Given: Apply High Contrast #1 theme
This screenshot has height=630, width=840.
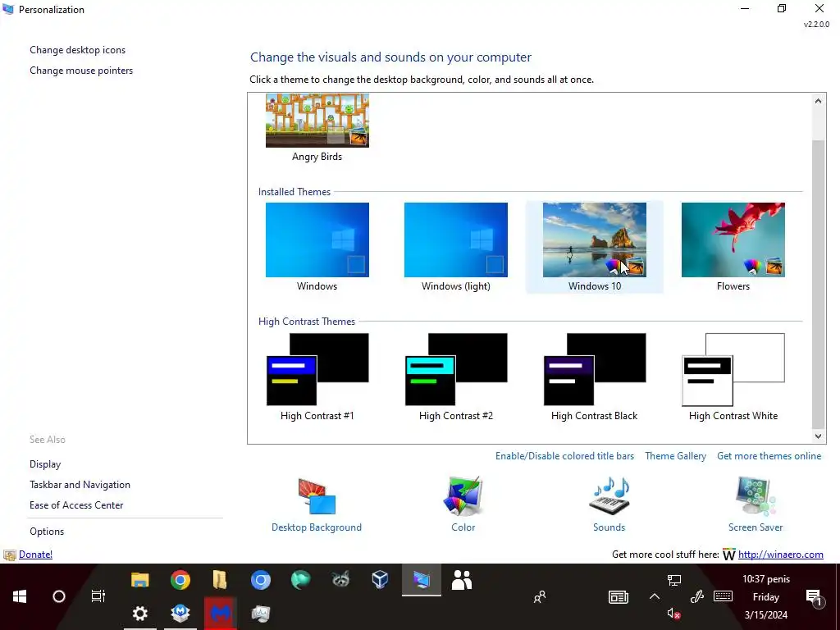Looking at the screenshot, I should [317, 377].
